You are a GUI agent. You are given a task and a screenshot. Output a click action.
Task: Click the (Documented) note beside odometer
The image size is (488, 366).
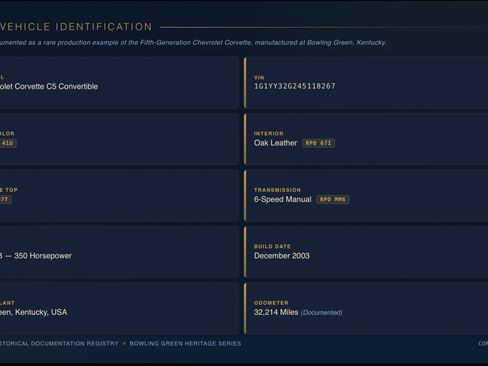pyautogui.click(x=321, y=313)
